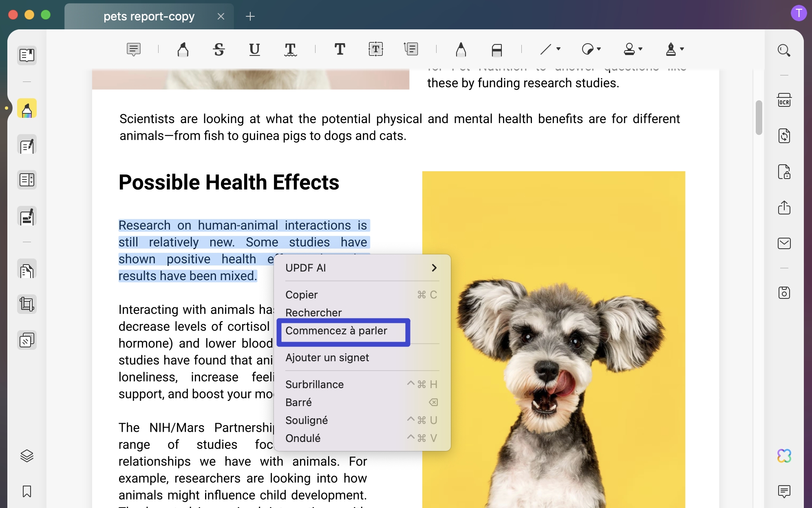Select the highlighter annotation tool

[x=183, y=49]
